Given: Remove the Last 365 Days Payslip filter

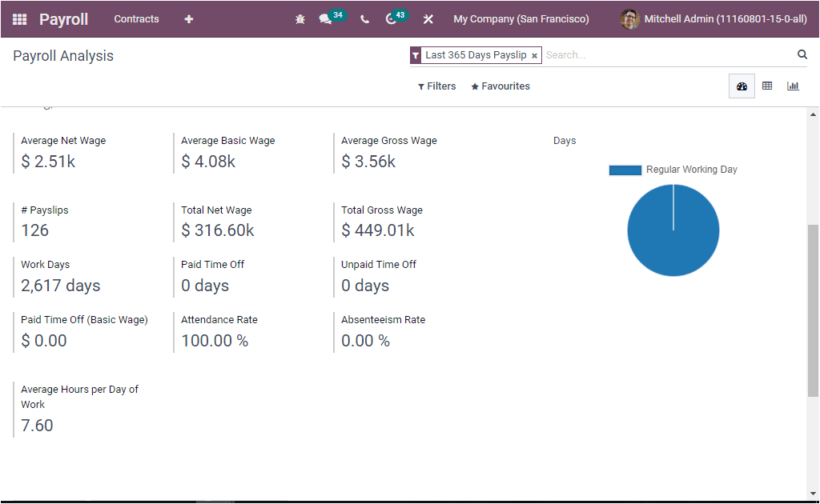Looking at the screenshot, I should click(534, 55).
